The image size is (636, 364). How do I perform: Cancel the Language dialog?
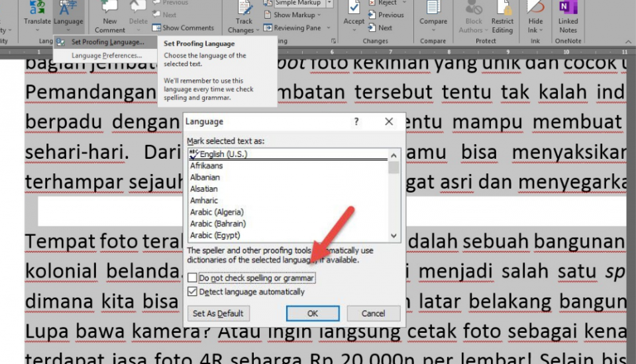pos(374,313)
